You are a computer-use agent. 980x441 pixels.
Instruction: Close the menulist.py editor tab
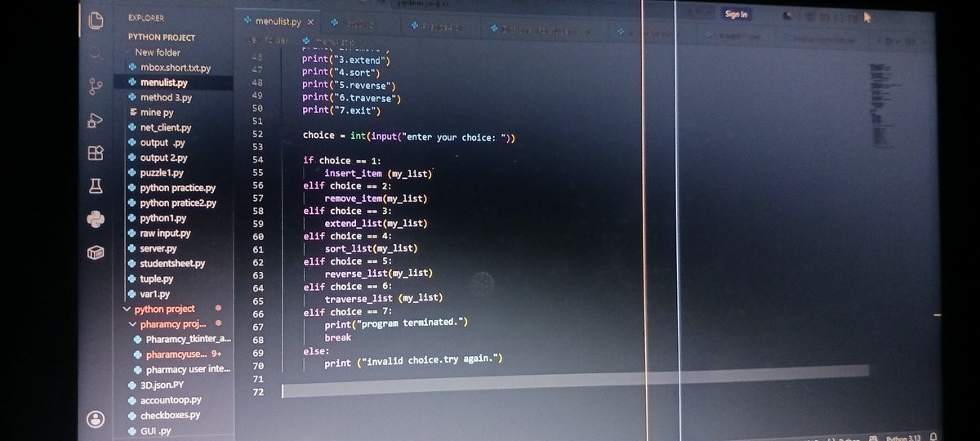311,22
